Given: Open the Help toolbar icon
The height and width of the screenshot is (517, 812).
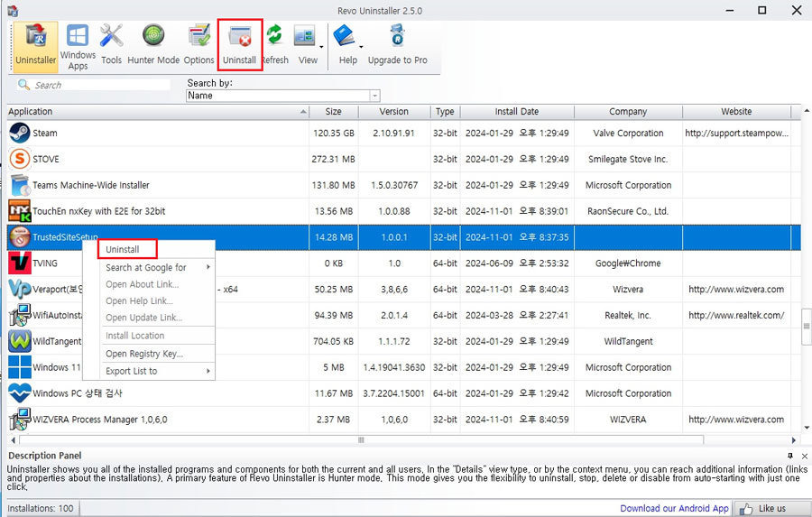Looking at the screenshot, I should [x=347, y=45].
